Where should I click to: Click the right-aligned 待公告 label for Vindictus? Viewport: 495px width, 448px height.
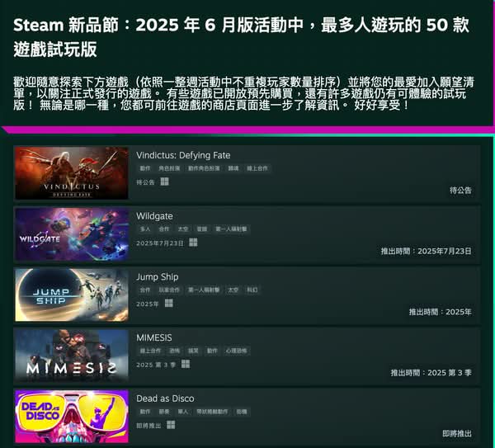460,191
